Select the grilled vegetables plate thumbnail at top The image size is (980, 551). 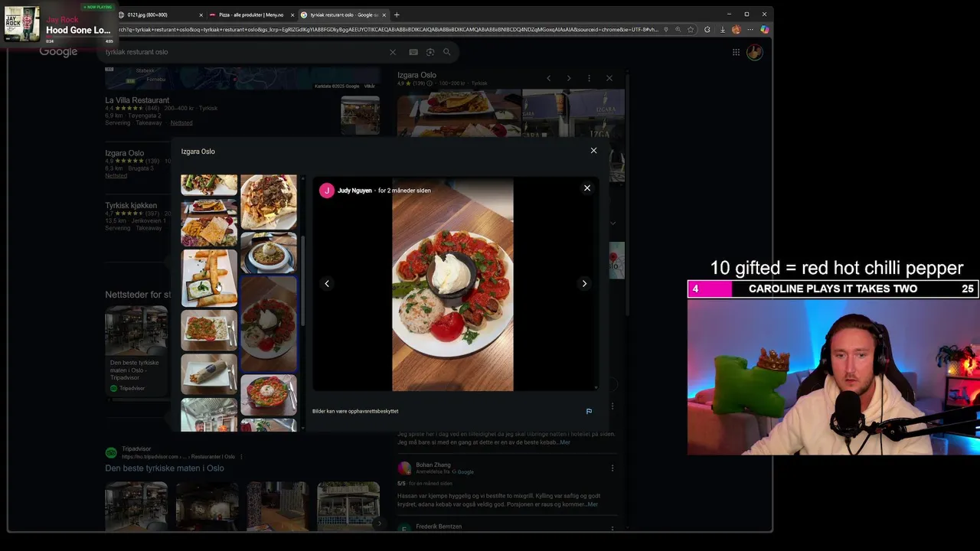209,186
